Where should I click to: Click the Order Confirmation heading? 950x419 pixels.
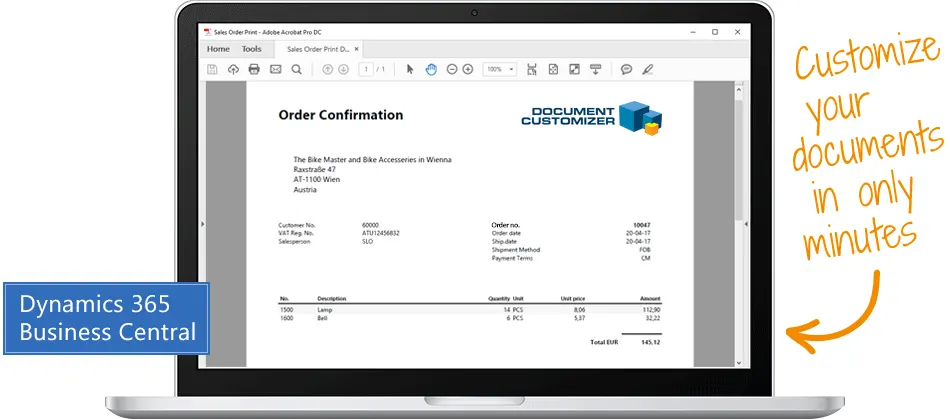click(340, 115)
